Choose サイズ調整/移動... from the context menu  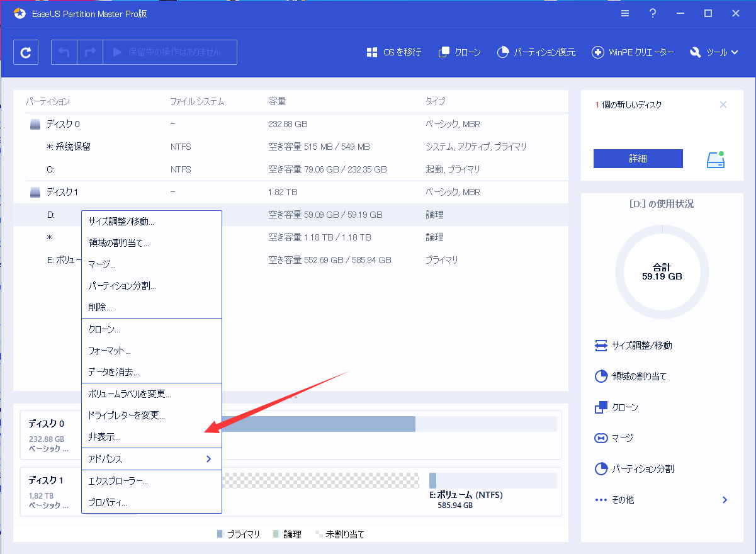tap(152, 222)
